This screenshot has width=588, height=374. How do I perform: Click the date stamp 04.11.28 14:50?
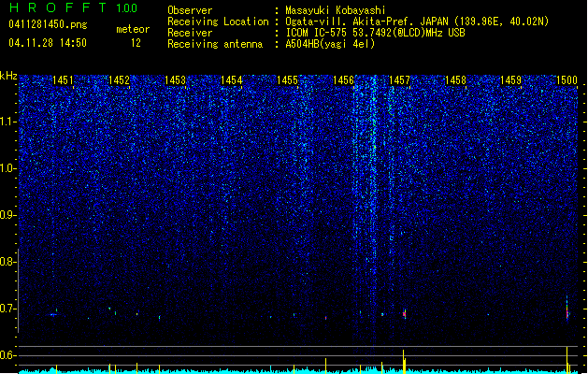point(48,43)
